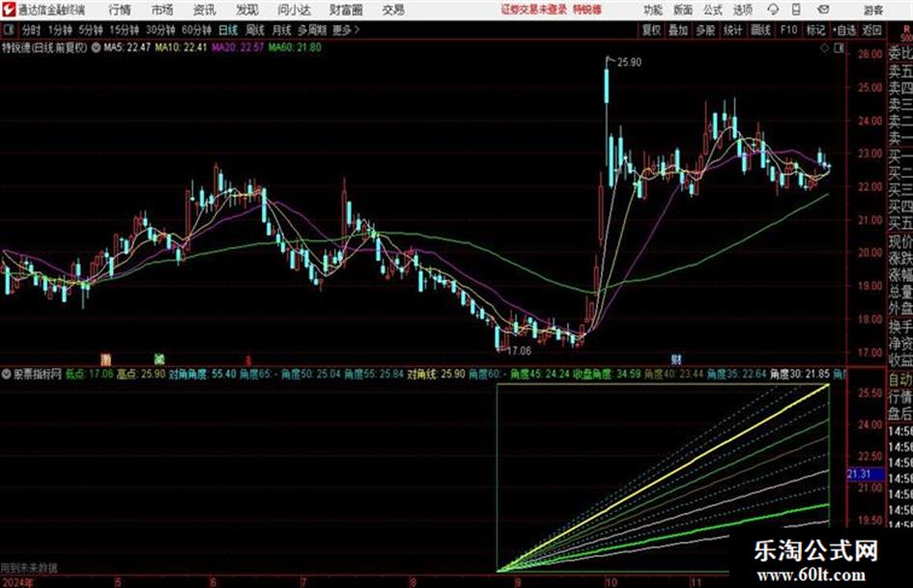Expand the 更多 periods dropdown
Viewport: 913px width, 588px height.
pyautogui.click(x=346, y=30)
